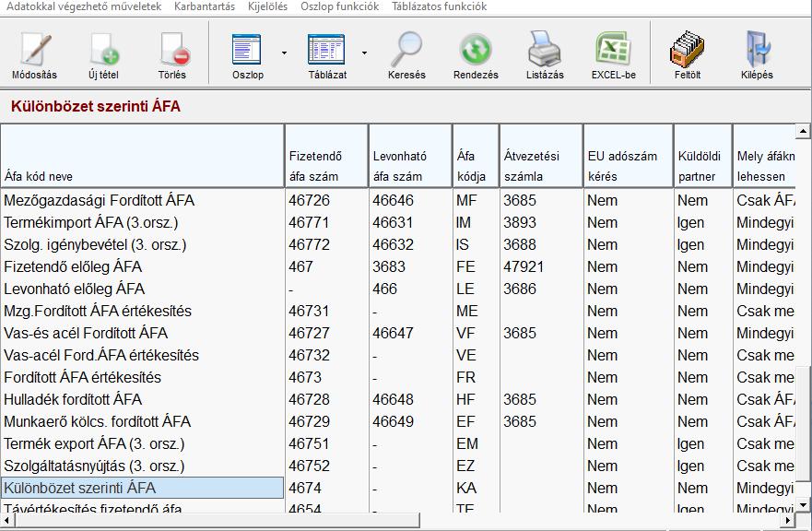The width and height of the screenshot is (812, 531).
Task: Open the Karbantartás menu
Action: [204, 6]
